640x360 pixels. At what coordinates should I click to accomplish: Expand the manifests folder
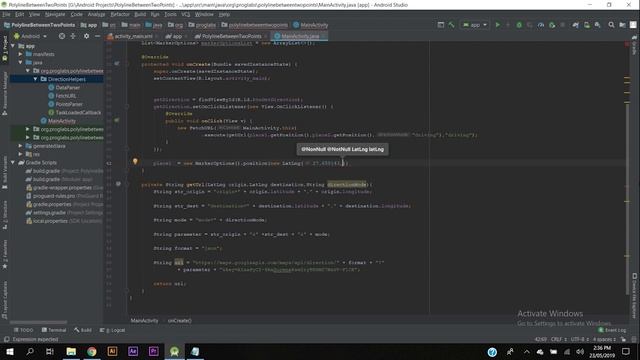pyautogui.click(x=20, y=54)
